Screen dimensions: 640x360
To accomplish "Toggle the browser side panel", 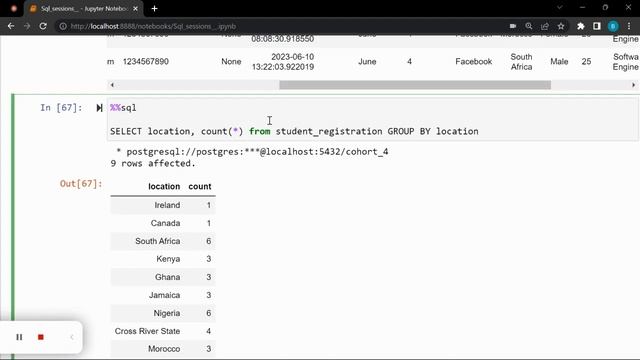I will click(x=597, y=26).
